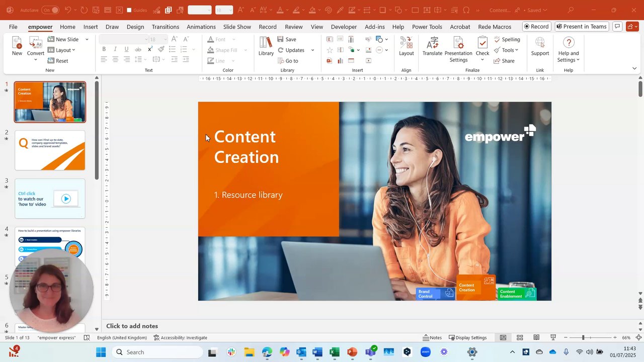Image resolution: width=644 pixels, height=362 pixels.
Task: Select slide 2 thumbnail
Action: (50, 150)
